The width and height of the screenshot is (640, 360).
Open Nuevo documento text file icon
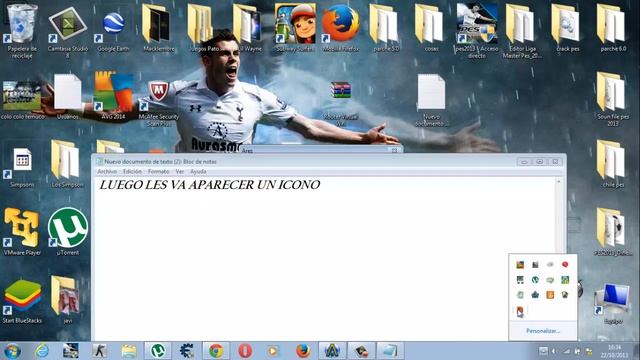(x=431, y=100)
